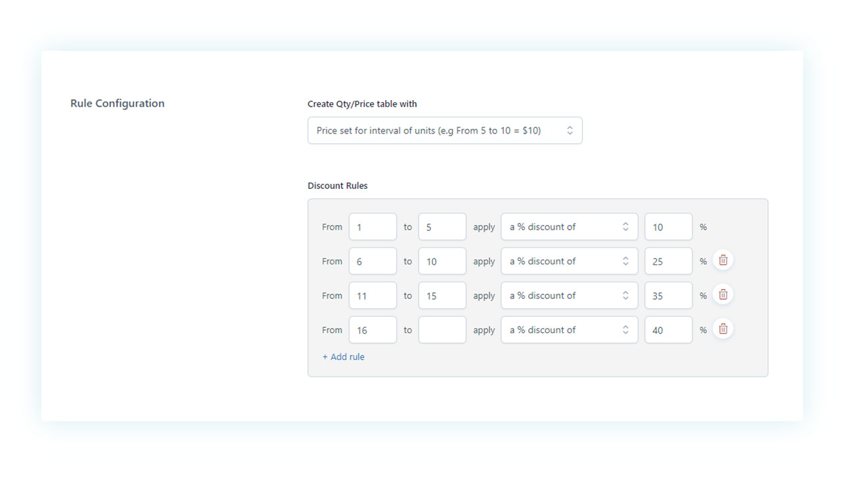The height and width of the screenshot is (492, 868).
Task: Delete the rule starting from 11
Action: (x=723, y=294)
